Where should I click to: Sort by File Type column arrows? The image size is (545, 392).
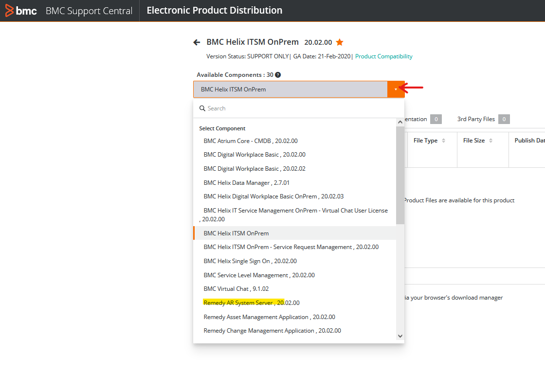[443, 141]
